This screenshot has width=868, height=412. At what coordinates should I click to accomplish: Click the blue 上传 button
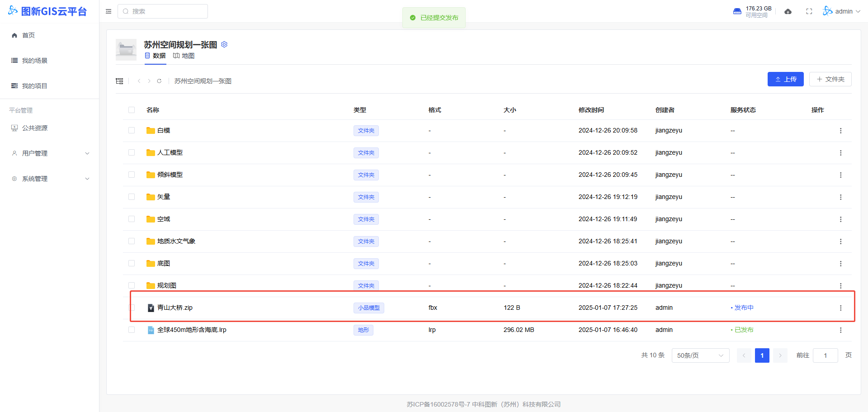(785, 79)
